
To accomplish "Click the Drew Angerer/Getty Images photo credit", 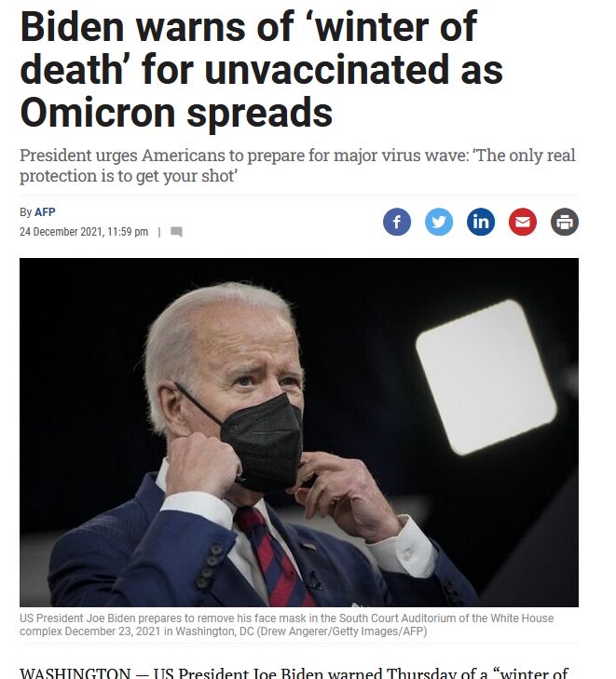I will pyautogui.click(x=342, y=631).
